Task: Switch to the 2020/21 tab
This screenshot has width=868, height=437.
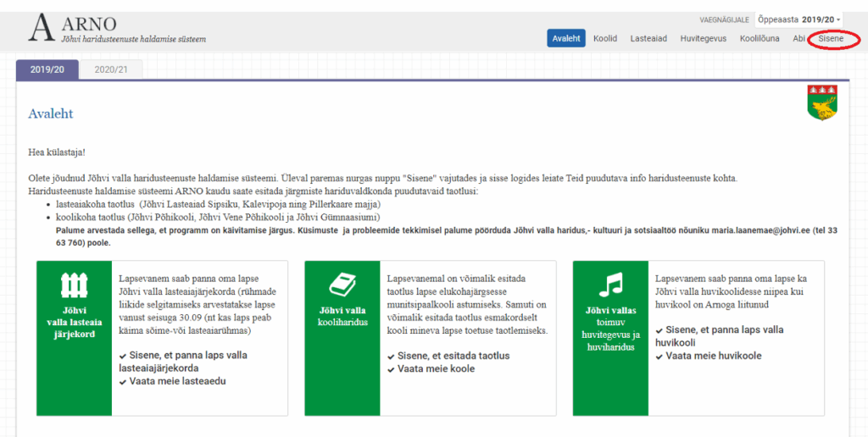Action: coord(111,69)
